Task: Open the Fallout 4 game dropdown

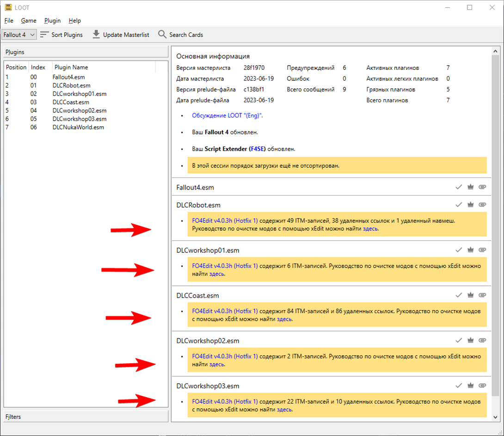Action: pyautogui.click(x=19, y=34)
